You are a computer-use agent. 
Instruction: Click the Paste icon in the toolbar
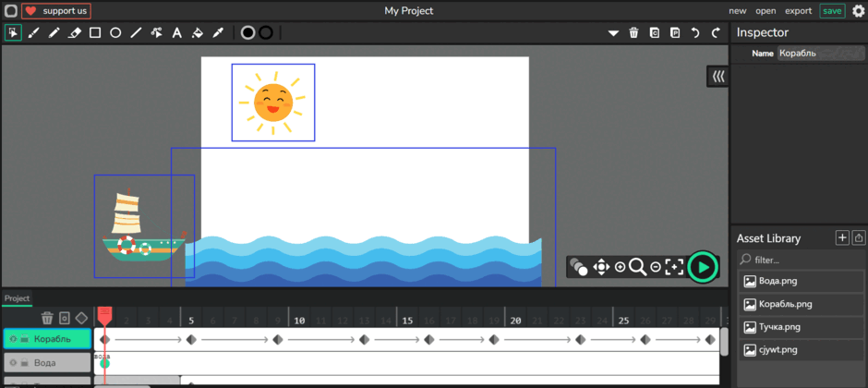coord(675,33)
